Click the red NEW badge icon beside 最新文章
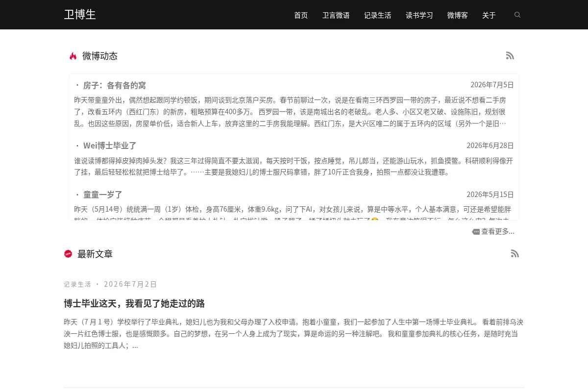The image size is (588, 392). [x=68, y=254]
